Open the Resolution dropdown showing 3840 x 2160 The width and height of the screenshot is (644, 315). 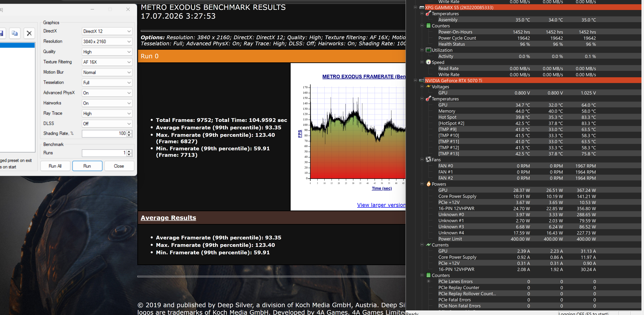pos(107,41)
